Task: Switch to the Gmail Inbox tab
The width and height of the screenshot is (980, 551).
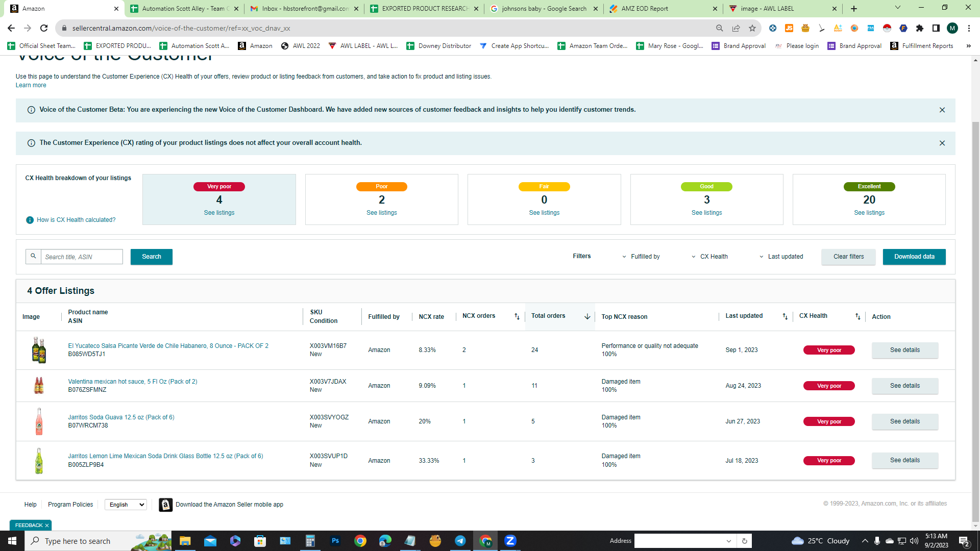Action: pos(304,9)
